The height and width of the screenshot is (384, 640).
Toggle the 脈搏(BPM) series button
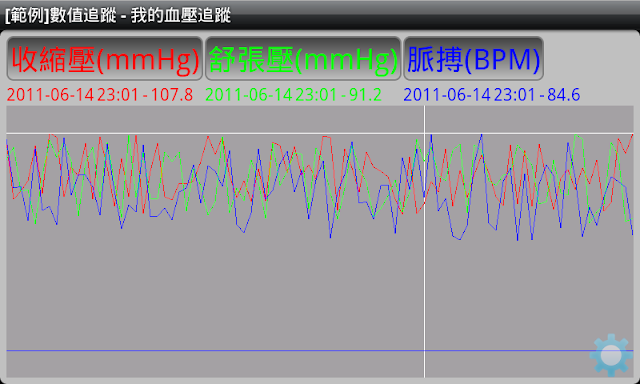[473, 58]
